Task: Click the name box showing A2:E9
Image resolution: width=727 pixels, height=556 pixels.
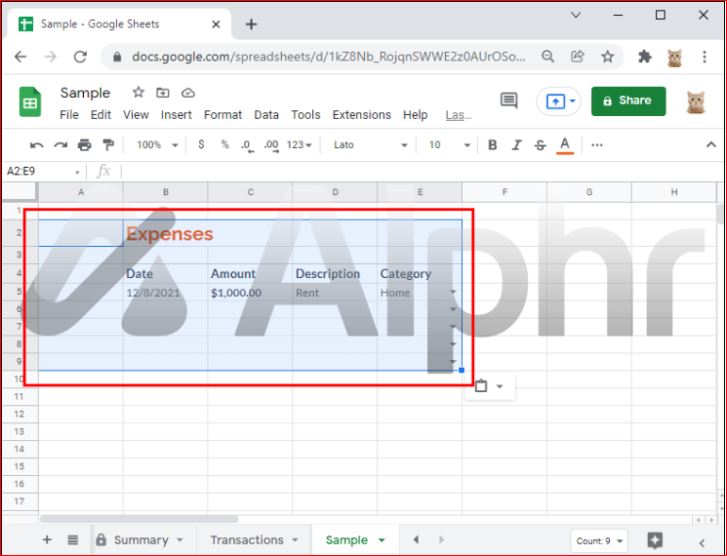Action: click(43, 172)
